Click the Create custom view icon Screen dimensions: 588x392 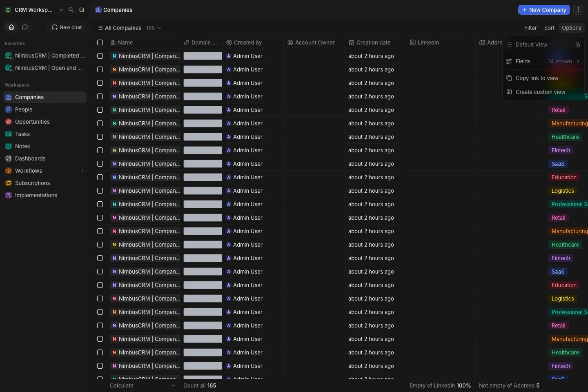[509, 92]
